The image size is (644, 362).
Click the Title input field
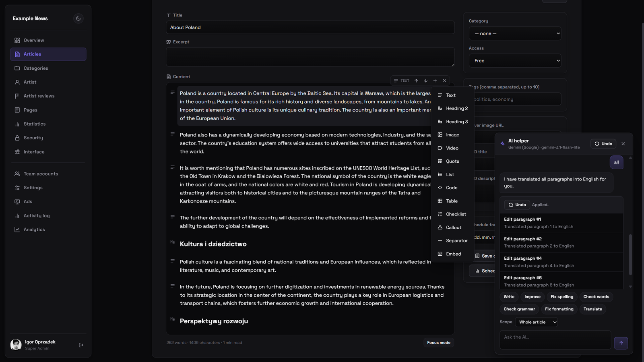310,27
